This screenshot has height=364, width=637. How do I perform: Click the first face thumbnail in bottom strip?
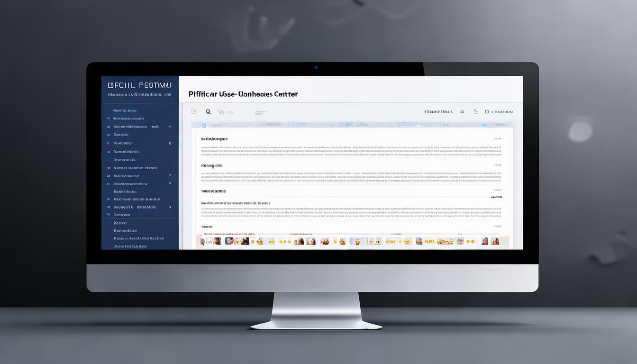click(x=217, y=241)
